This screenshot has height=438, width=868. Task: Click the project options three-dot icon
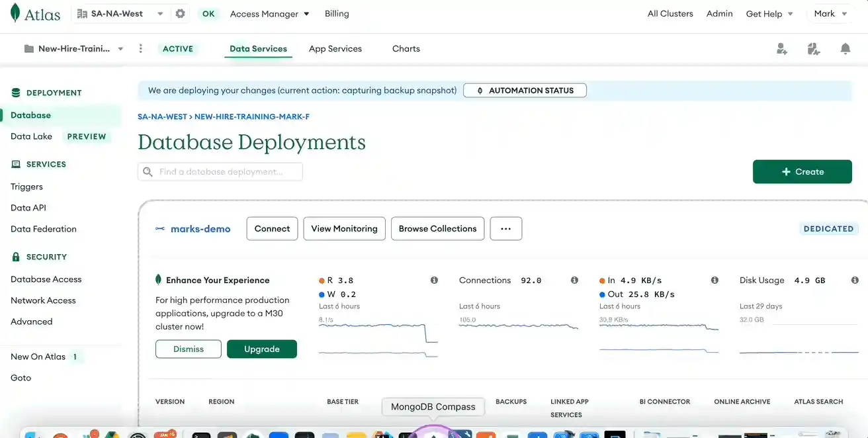[140, 49]
